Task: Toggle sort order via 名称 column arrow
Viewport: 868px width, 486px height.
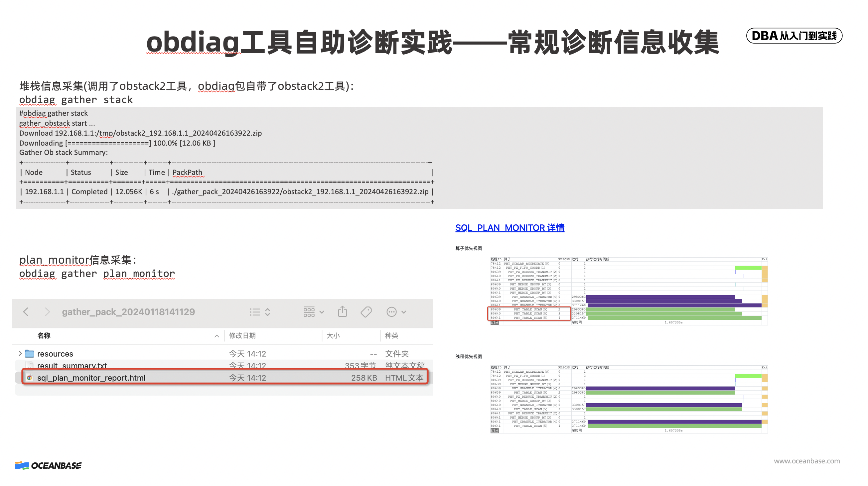Action: point(217,336)
